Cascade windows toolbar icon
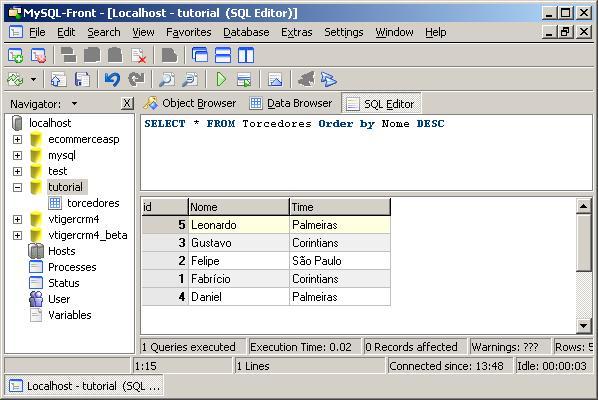This screenshot has height=400, width=598. [x=200, y=56]
